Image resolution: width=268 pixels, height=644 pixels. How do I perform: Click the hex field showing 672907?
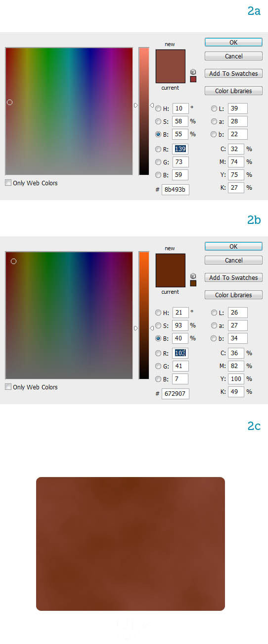(x=176, y=393)
